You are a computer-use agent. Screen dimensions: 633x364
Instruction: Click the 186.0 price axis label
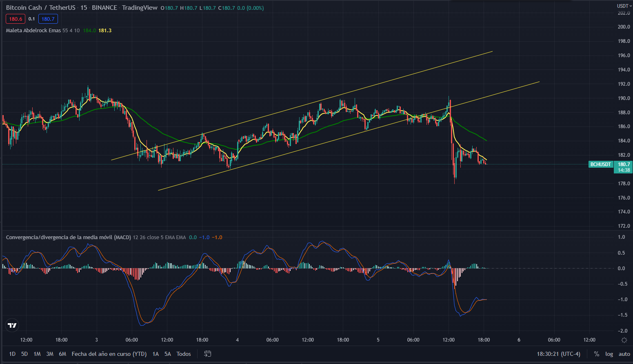tap(624, 127)
